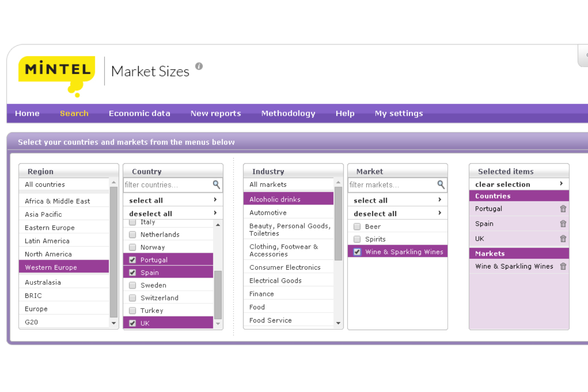This screenshot has height=392, width=588.
Task: Open the Search menu item
Action: tap(74, 114)
